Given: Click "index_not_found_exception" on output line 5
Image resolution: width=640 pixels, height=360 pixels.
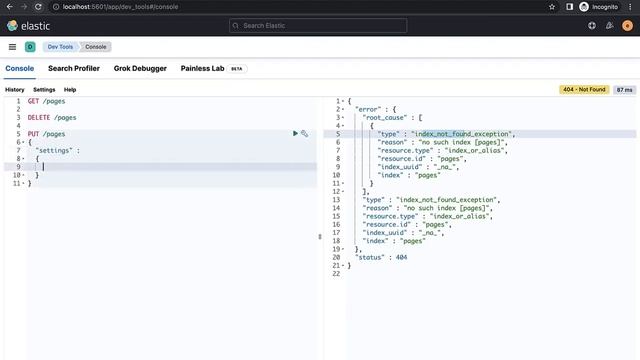Looking at the screenshot, I should (461, 134).
